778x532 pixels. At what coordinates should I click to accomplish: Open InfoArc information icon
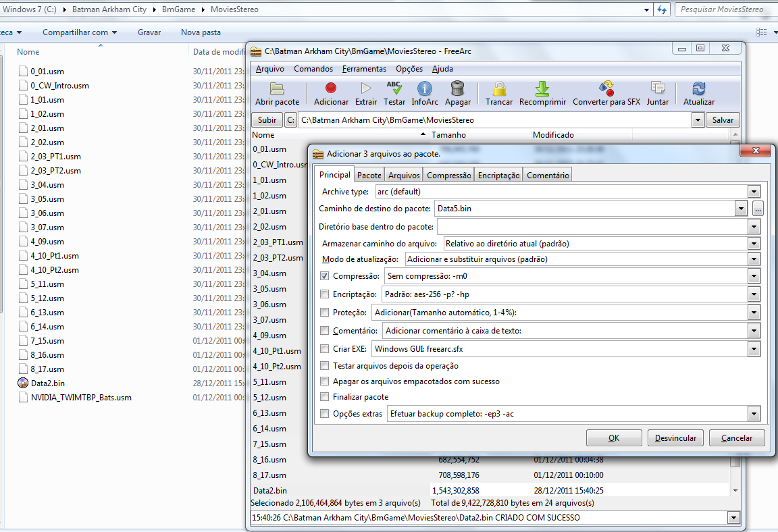[424, 88]
